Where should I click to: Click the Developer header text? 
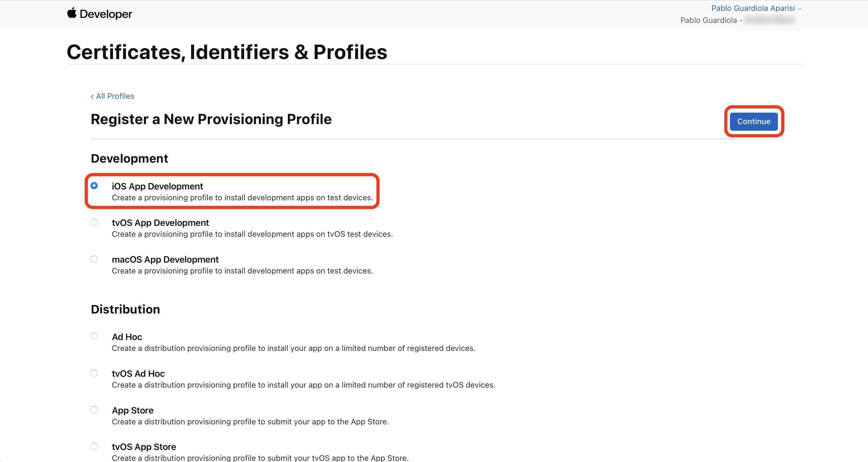click(106, 14)
